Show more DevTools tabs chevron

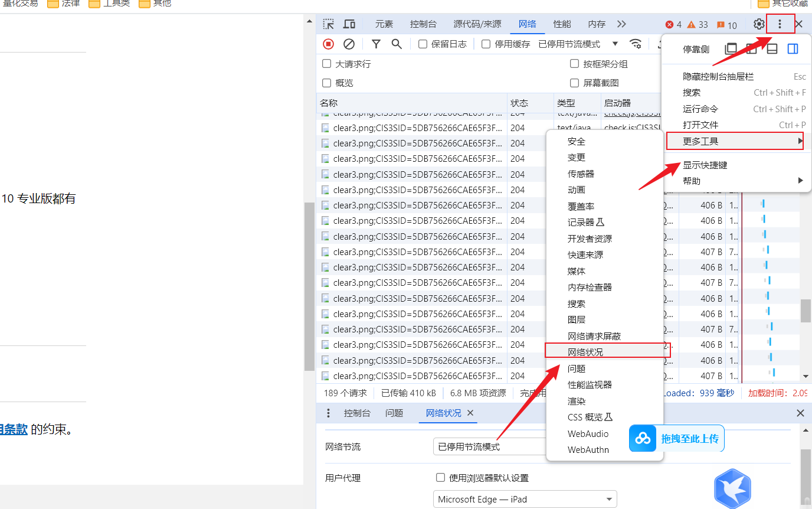coord(621,24)
